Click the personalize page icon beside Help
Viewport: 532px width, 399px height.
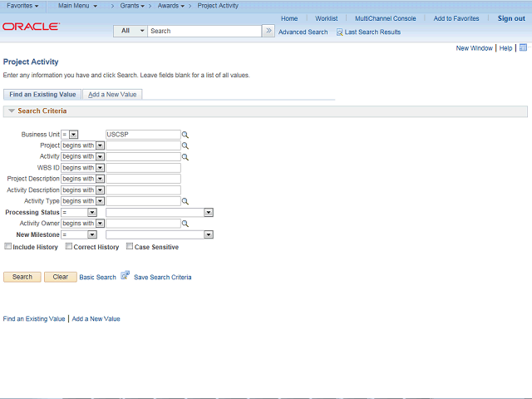click(x=523, y=47)
